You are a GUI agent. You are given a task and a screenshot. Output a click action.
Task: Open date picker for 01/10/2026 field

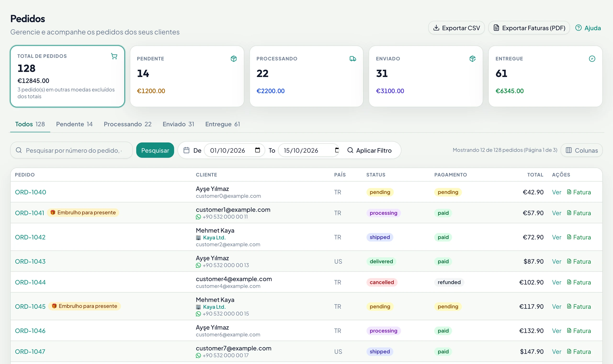tap(257, 150)
